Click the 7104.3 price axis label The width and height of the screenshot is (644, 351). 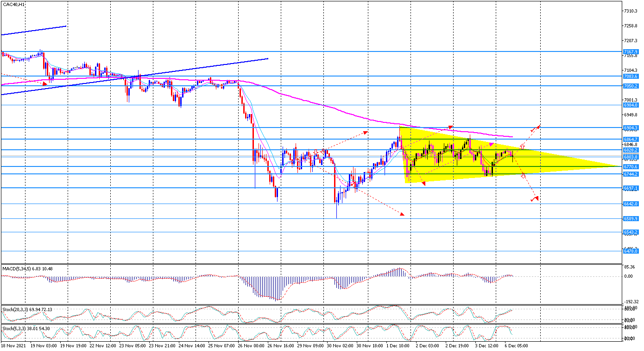click(631, 70)
